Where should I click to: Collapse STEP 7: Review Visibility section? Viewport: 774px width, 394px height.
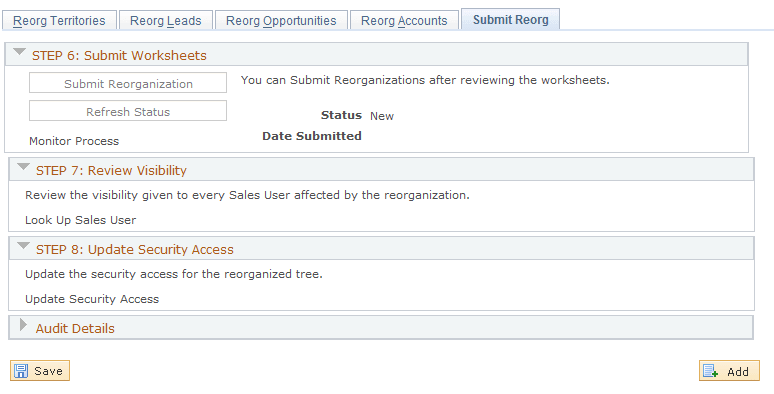23,167
